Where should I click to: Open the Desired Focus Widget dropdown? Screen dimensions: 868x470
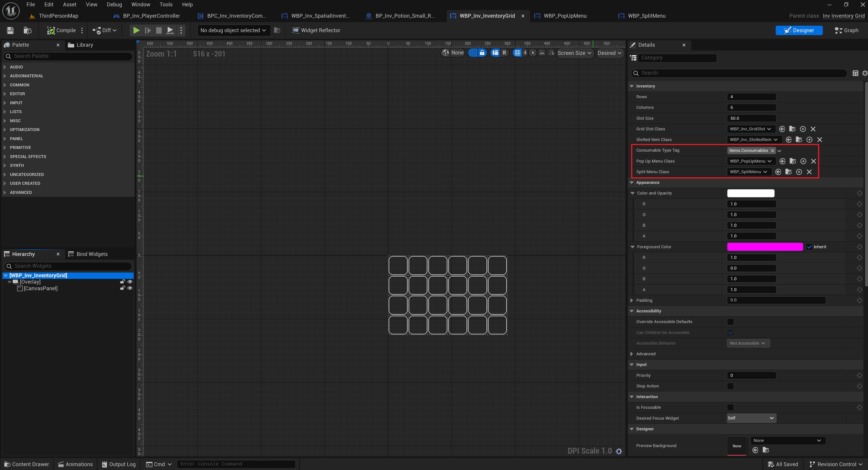[x=751, y=418]
